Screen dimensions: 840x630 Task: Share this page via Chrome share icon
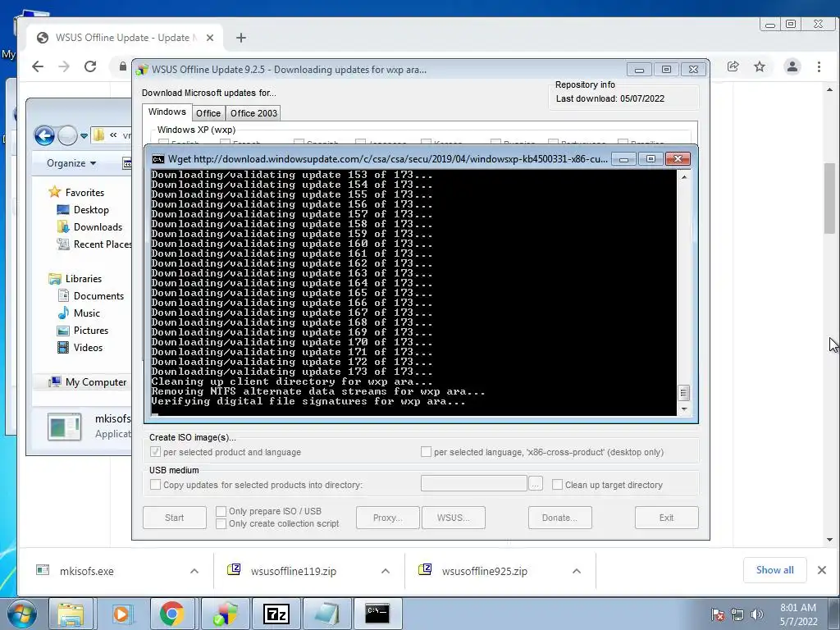pos(733,66)
